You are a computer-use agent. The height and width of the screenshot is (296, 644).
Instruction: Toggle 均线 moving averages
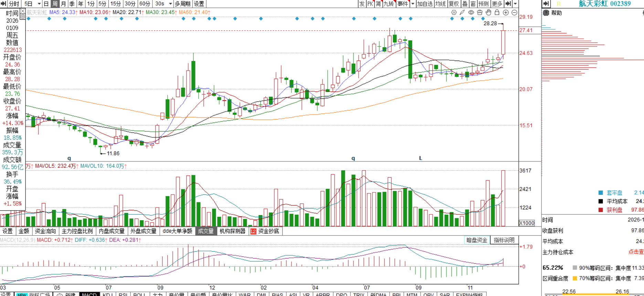(x=441, y=4)
